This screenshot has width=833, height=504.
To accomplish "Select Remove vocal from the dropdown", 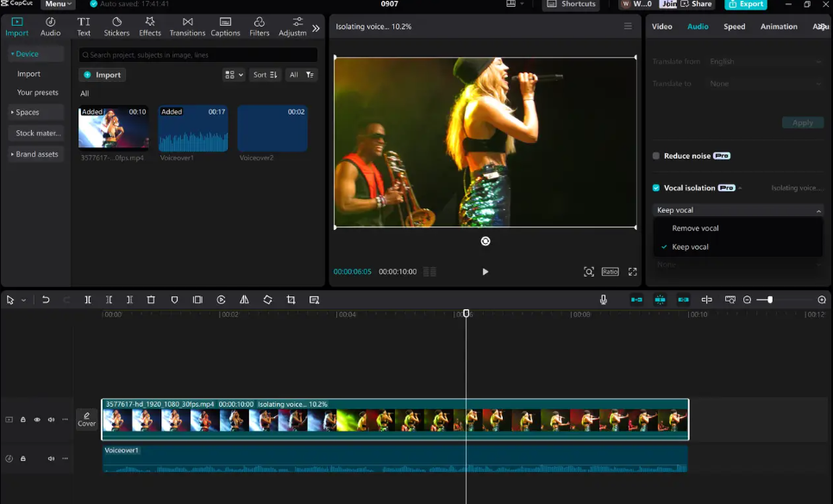I will tap(695, 227).
